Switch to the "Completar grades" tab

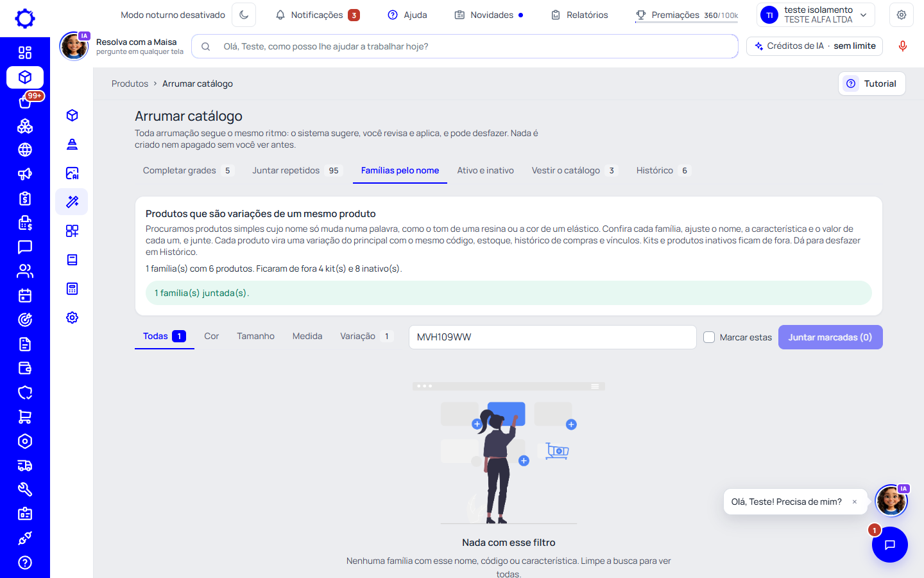(x=189, y=171)
